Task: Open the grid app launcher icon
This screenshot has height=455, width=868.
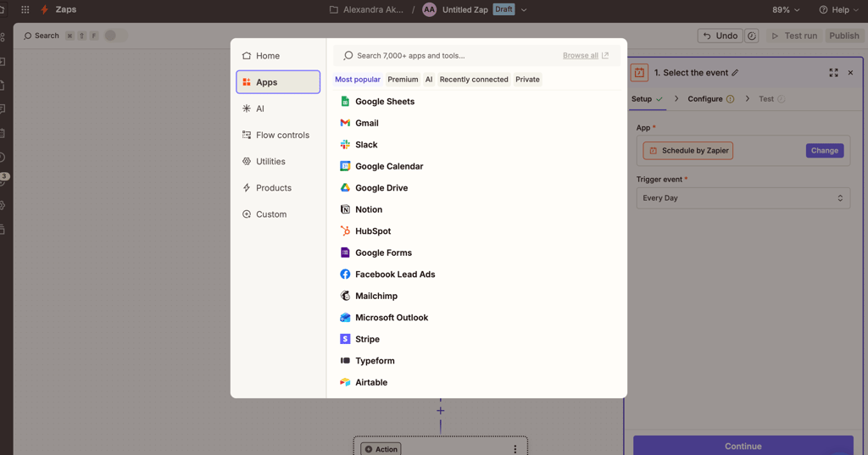Action: point(25,9)
